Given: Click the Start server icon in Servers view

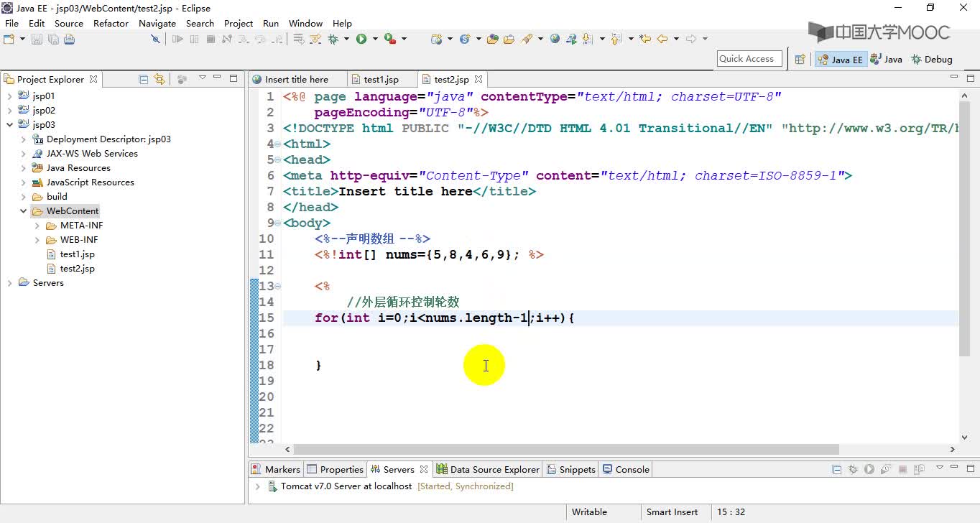Looking at the screenshot, I should (869, 469).
